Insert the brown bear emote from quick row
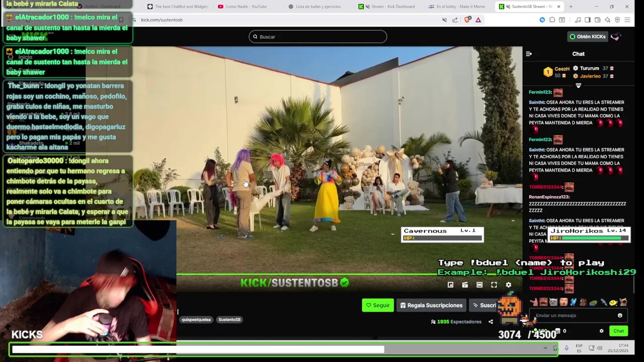 tap(583, 302)
